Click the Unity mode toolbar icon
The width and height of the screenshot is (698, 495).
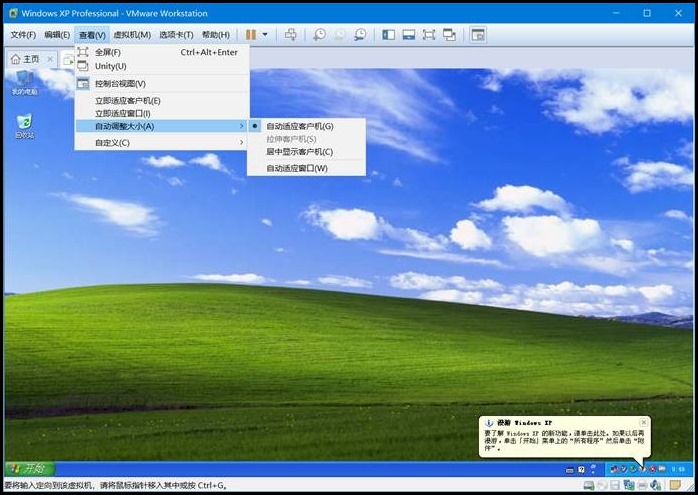click(449, 35)
